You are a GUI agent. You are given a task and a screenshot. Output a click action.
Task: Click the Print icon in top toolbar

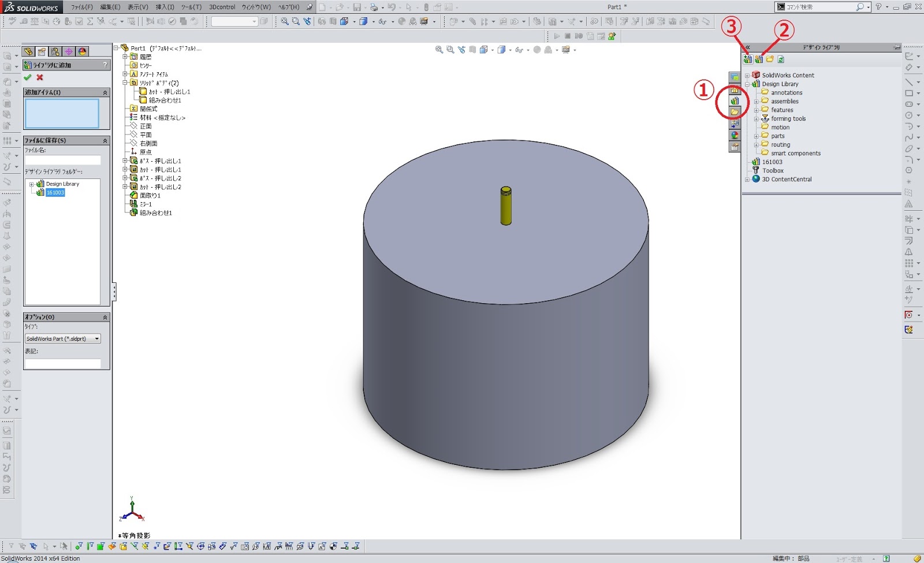[x=374, y=7]
